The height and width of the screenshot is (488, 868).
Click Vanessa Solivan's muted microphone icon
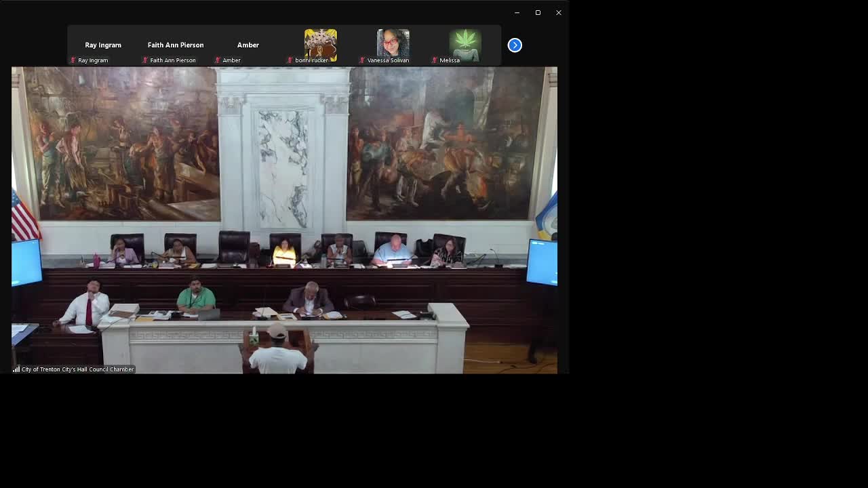(x=362, y=60)
